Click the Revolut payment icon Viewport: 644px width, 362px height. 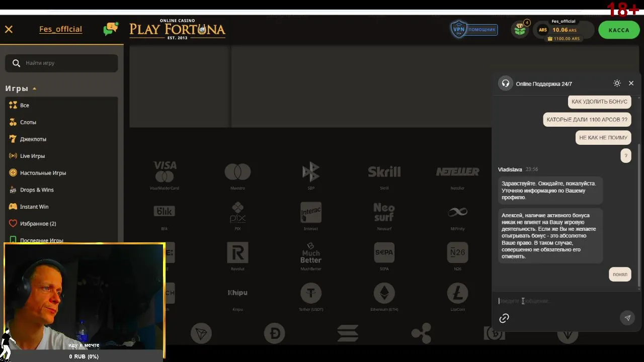[x=237, y=252]
